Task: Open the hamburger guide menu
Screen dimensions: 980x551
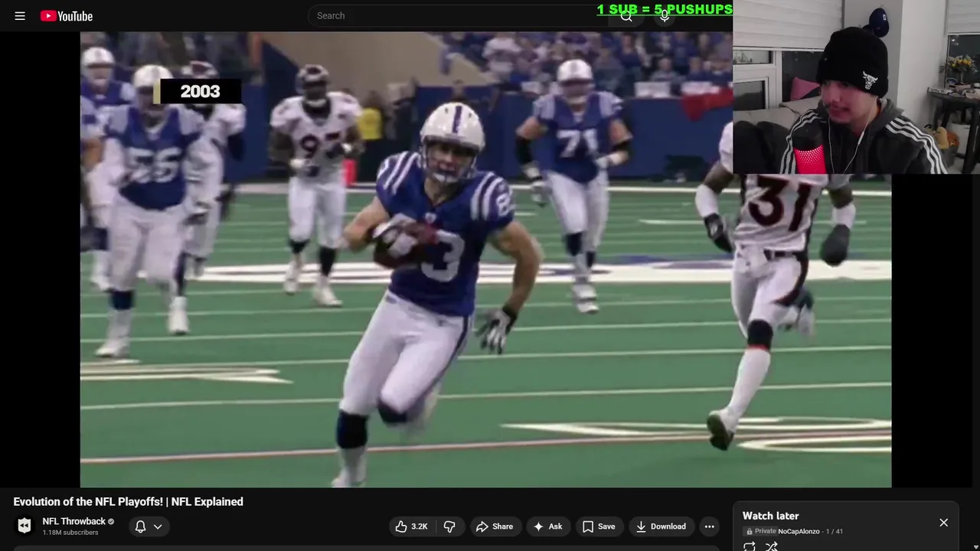Action: [20, 15]
